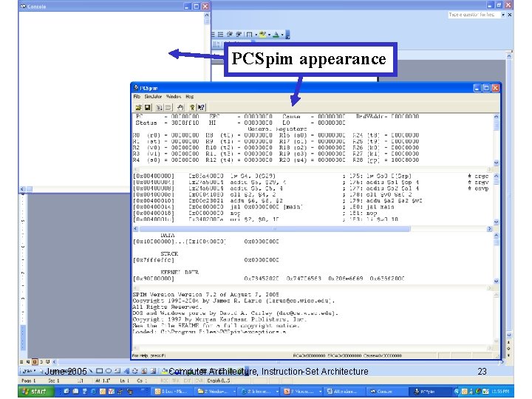Screen dimensions: 532x399
Task: Click the data segment pane down scroll arrow
Action: [496, 281]
